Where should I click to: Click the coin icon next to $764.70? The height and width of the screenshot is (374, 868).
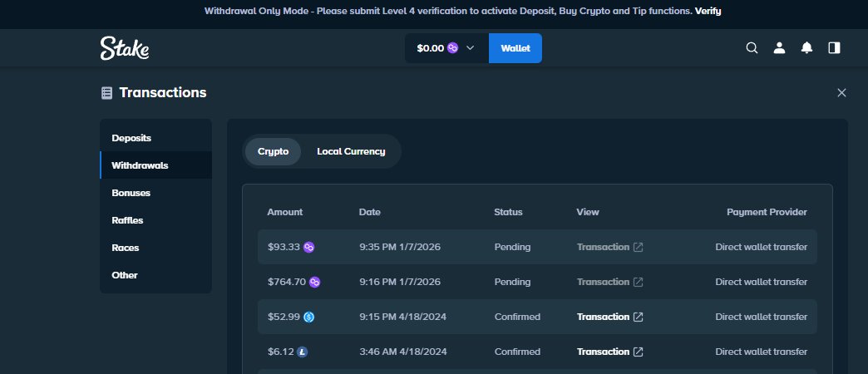pyautogui.click(x=315, y=282)
